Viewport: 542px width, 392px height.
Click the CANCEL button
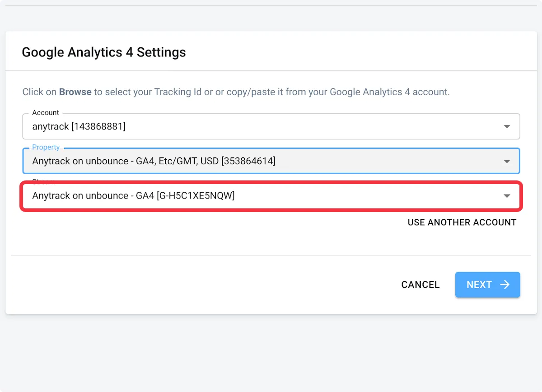click(x=421, y=285)
